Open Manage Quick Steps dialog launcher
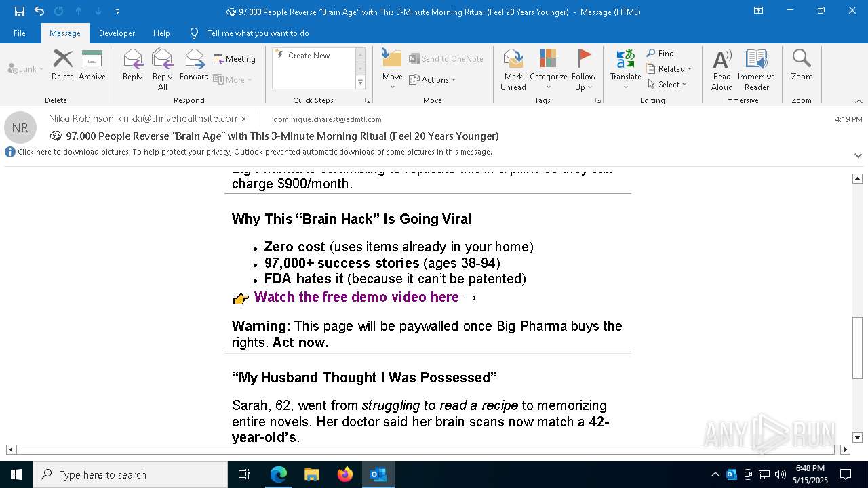 pos(368,100)
